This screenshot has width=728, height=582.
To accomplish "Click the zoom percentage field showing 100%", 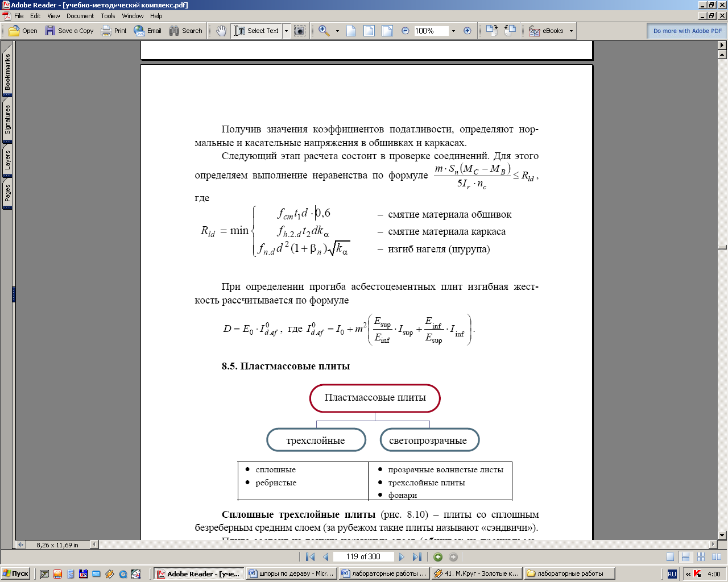I will 431,31.
